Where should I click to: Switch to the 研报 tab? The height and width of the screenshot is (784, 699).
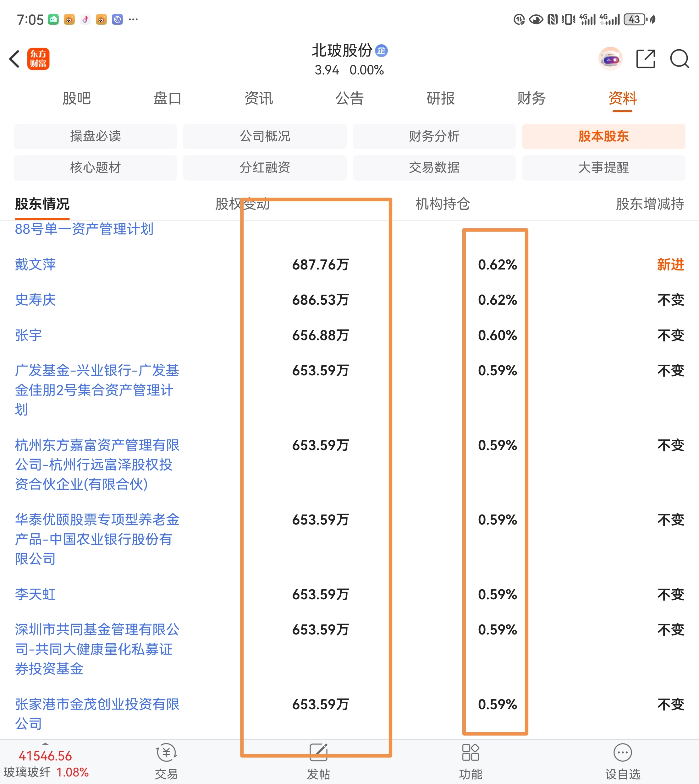[441, 98]
